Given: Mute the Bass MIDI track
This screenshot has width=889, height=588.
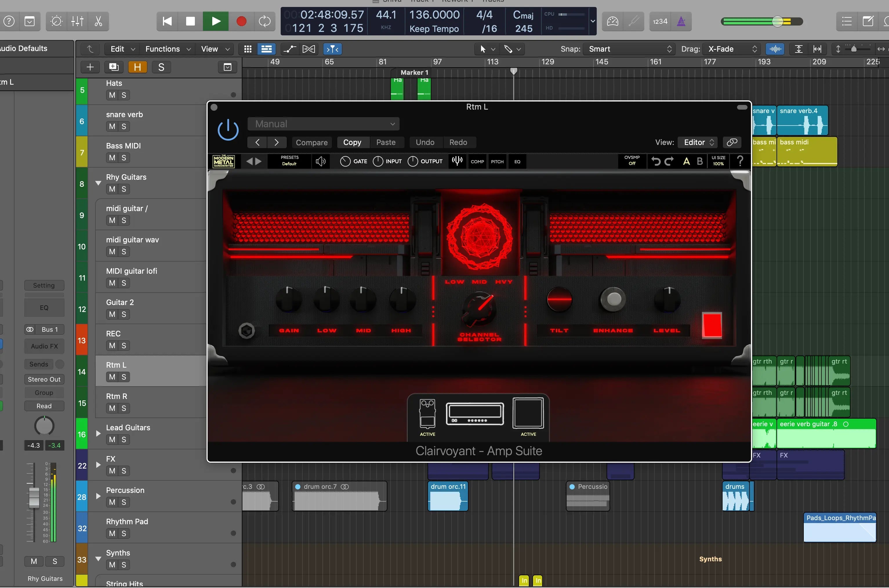Looking at the screenshot, I should pyautogui.click(x=112, y=158).
